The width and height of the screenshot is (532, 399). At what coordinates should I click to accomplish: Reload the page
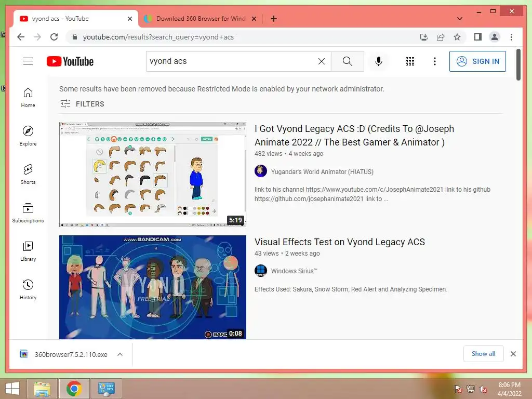[54, 37]
